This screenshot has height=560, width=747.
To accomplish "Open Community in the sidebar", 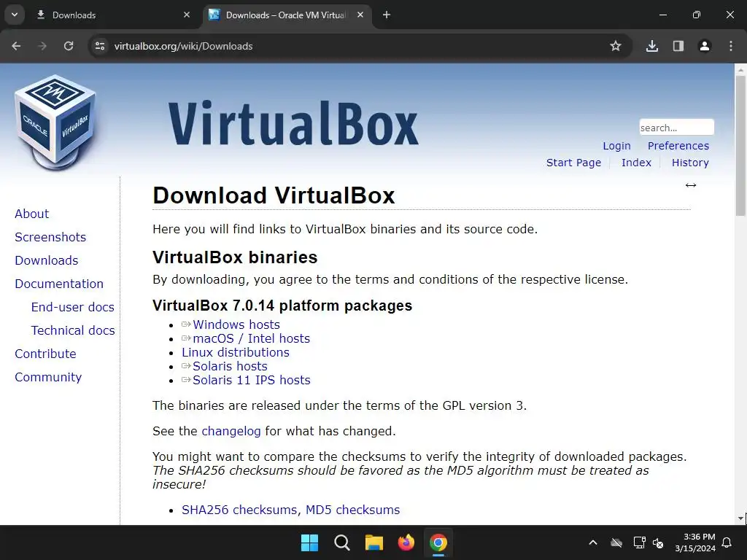I will (48, 377).
